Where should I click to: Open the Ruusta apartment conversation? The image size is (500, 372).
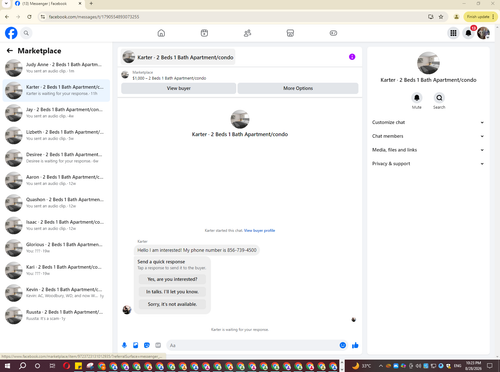point(56,315)
